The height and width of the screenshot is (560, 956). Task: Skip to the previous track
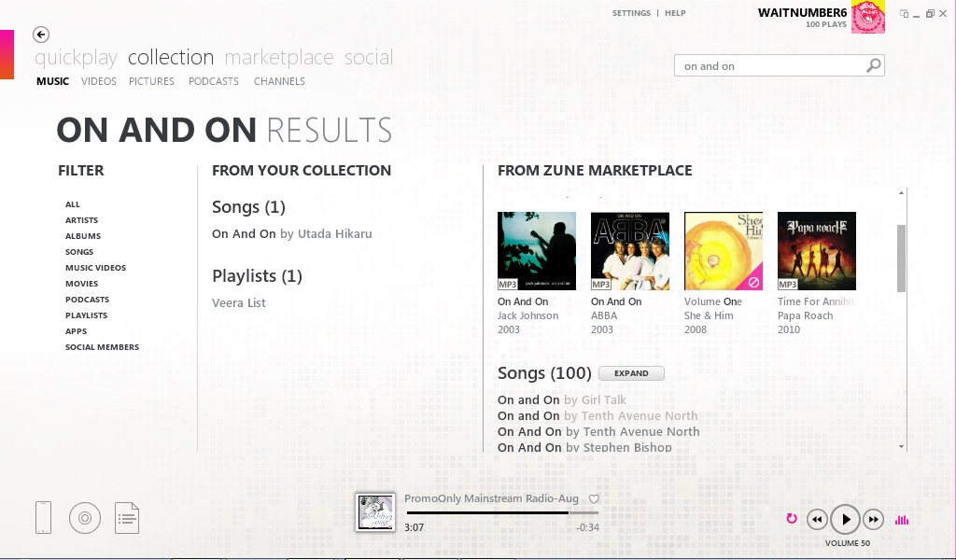[x=817, y=520]
